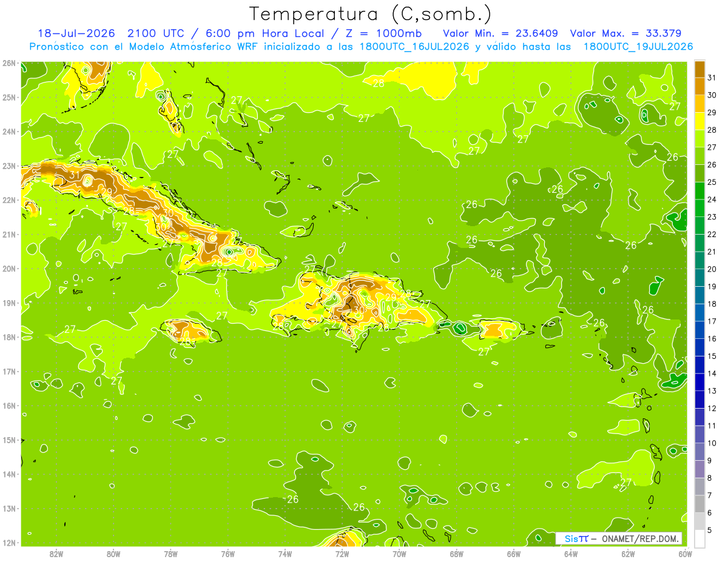Click the darkest brown swatch above 31 in the legend

(x=699, y=69)
